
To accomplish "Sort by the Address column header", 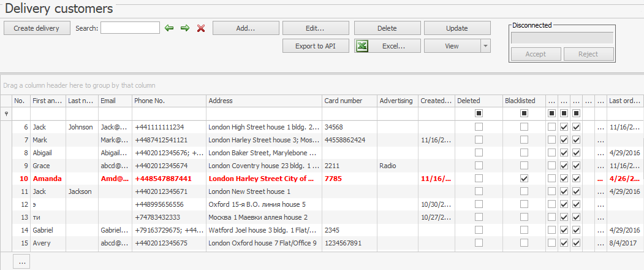I will [x=263, y=101].
